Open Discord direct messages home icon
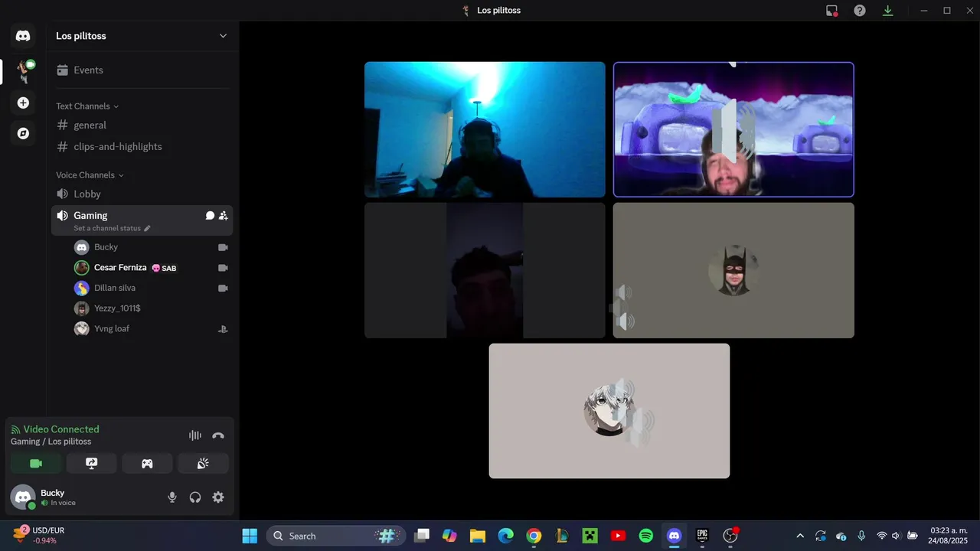The width and height of the screenshot is (980, 551). click(x=23, y=36)
